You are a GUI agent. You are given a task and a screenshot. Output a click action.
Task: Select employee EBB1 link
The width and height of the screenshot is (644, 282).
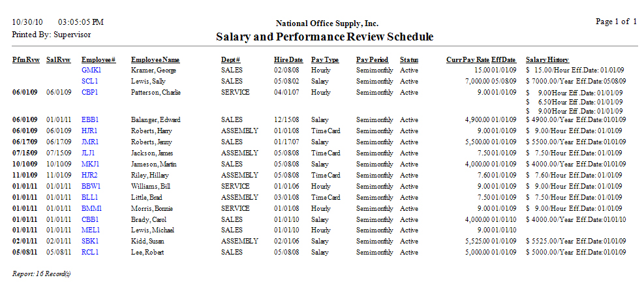(90, 120)
